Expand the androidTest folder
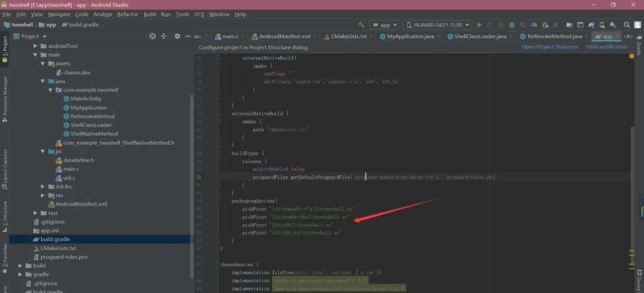The height and width of the screenshot is (293, 644). pyautogui.click(x=36, y=46)
